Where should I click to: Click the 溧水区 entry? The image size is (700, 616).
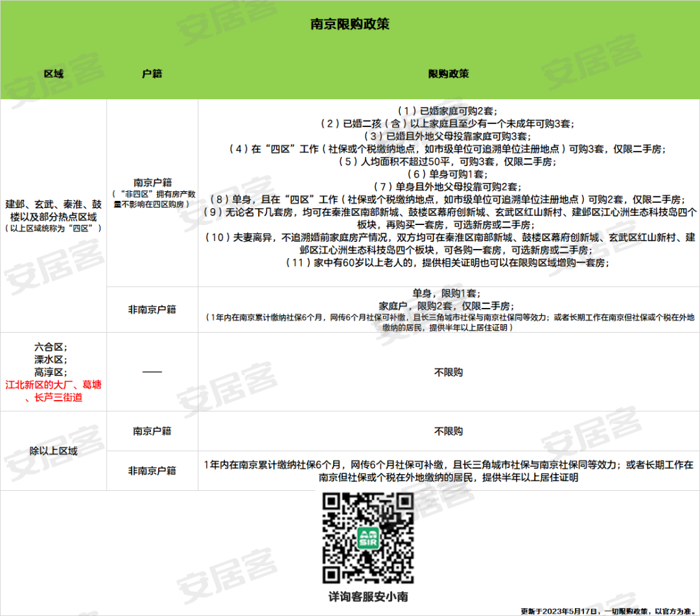(x=51, y=360)
